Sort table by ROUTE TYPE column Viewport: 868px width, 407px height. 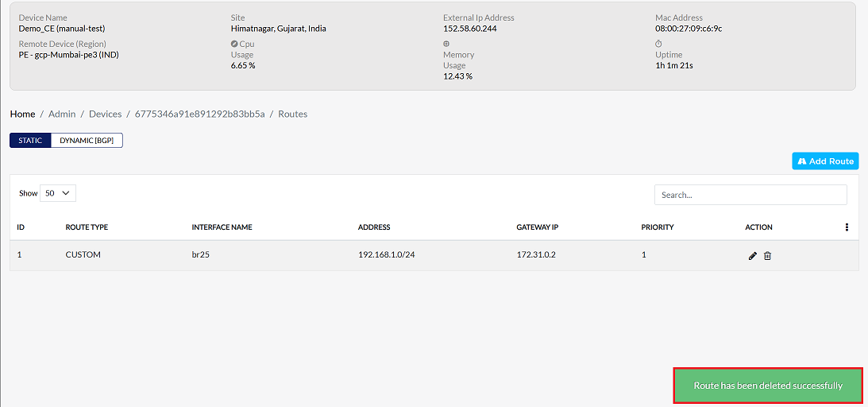tap(87, 227)
